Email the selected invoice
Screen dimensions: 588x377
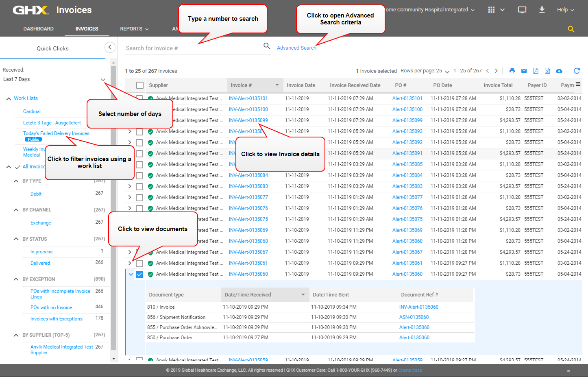pyautogui.click(x=524, y=71)
